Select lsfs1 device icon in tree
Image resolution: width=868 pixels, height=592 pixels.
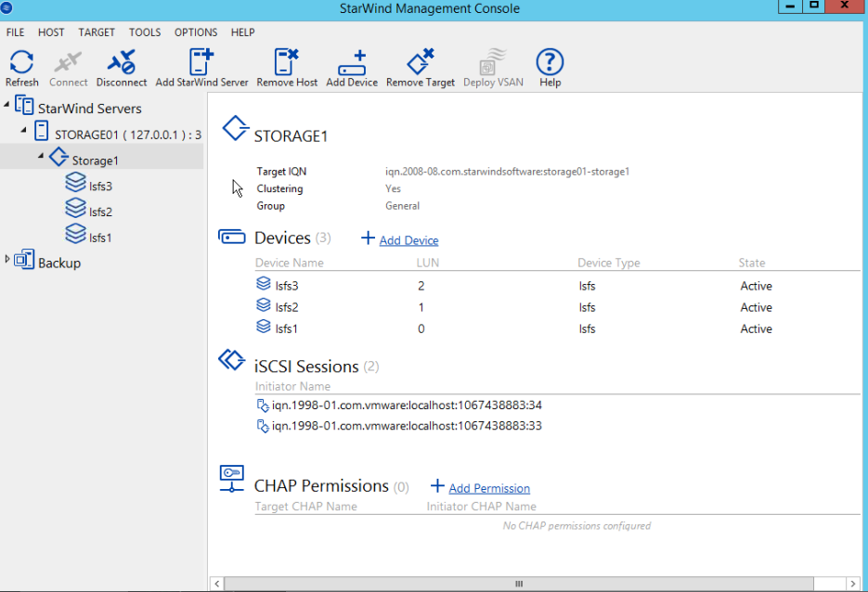76,234
